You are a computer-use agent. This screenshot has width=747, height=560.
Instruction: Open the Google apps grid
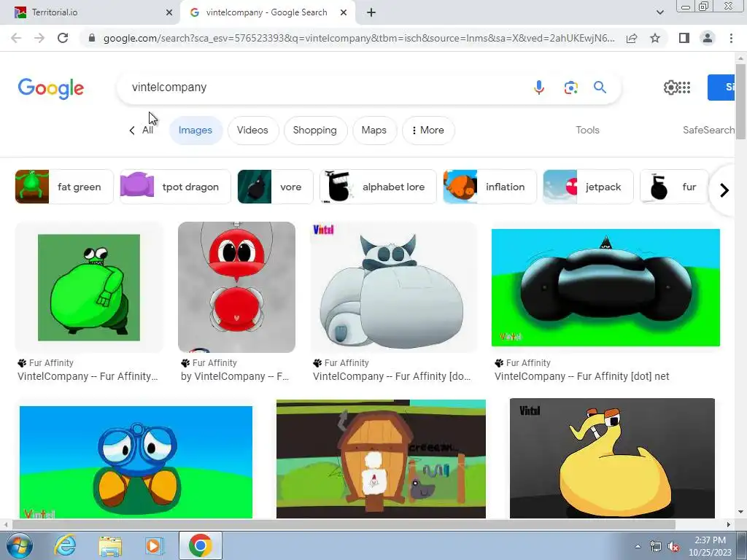coord(684,87)
